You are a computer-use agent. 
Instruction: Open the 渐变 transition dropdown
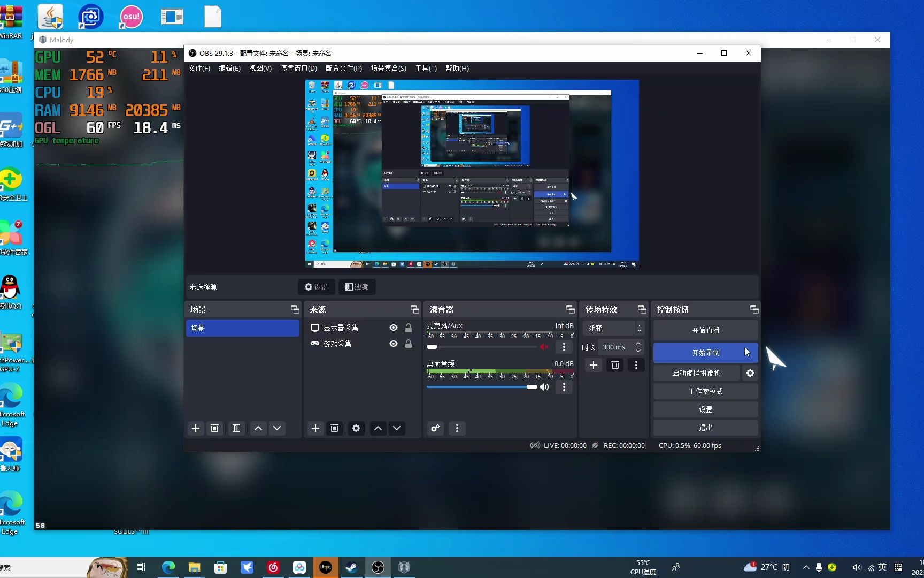[x=613, y=328]
